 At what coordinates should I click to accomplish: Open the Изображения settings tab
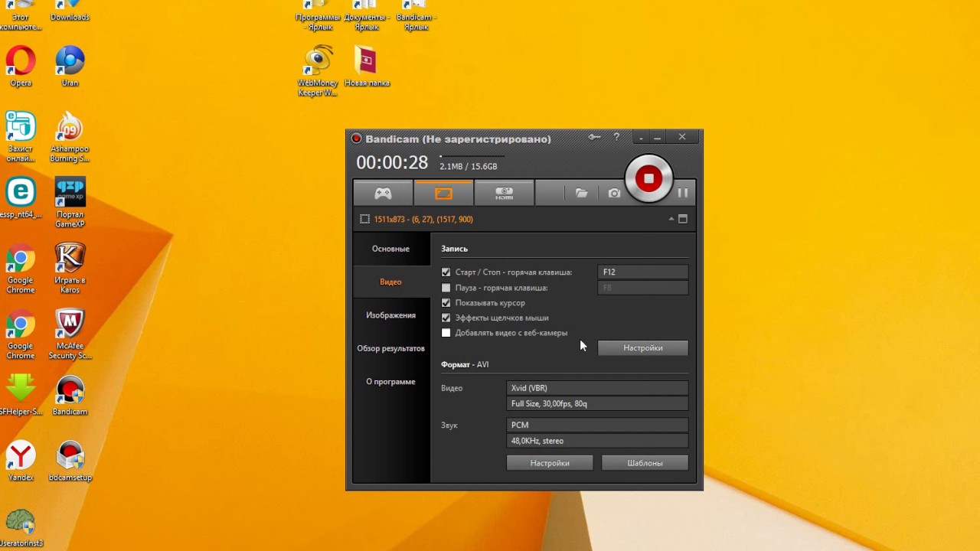[x=390, y=315]
